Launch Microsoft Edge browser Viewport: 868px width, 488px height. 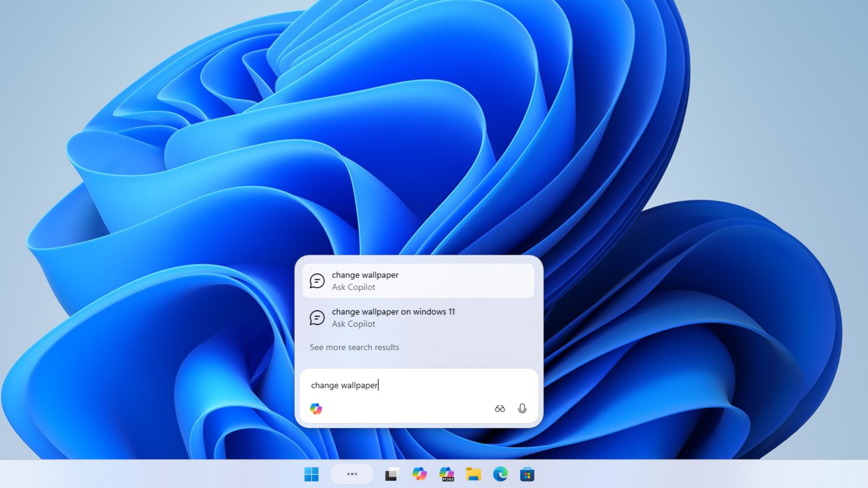[500, 474]
